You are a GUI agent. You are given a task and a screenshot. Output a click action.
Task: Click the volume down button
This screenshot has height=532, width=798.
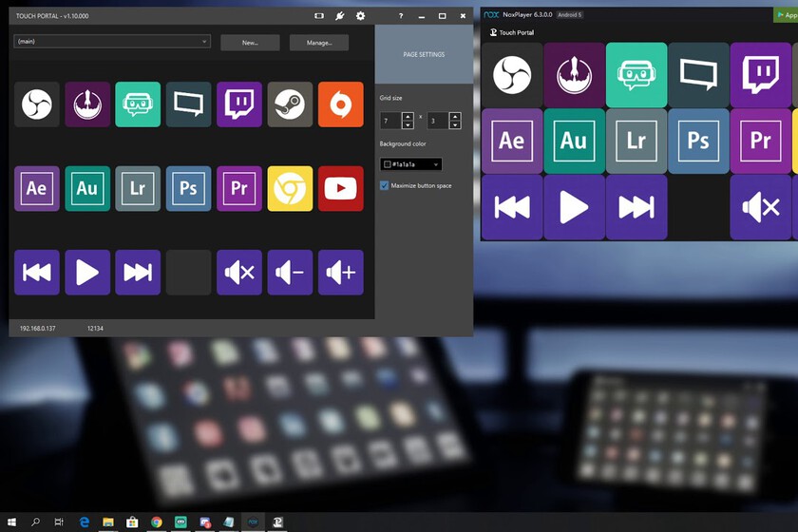click(290, 273)
